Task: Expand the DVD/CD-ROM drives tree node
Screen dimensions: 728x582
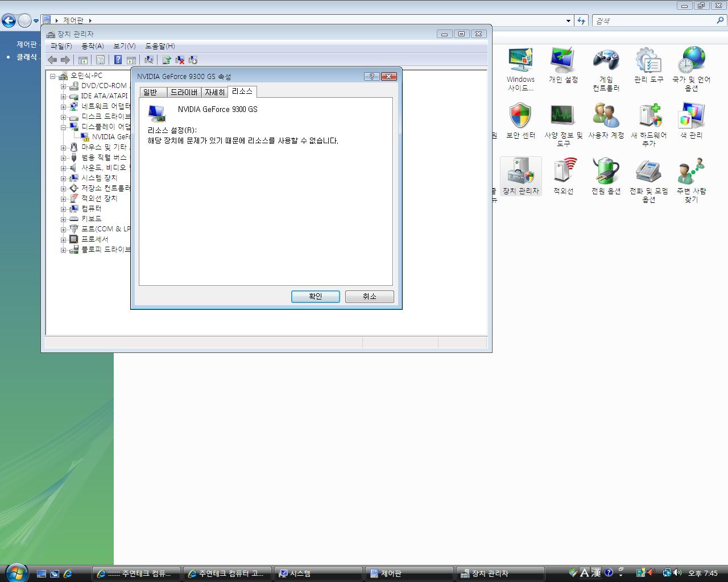Action: pos(64,86)
